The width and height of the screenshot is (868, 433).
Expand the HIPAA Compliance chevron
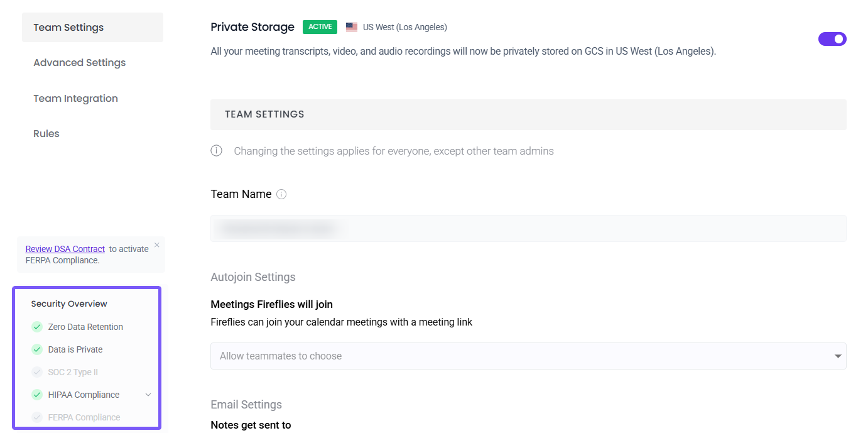(148, 395)
